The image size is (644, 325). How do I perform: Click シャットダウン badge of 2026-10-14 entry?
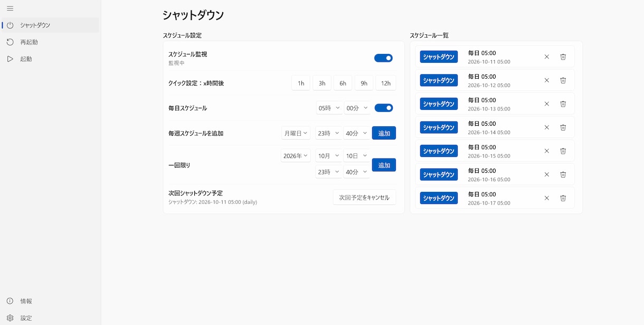pyautogui.click(x=439, y=127)
